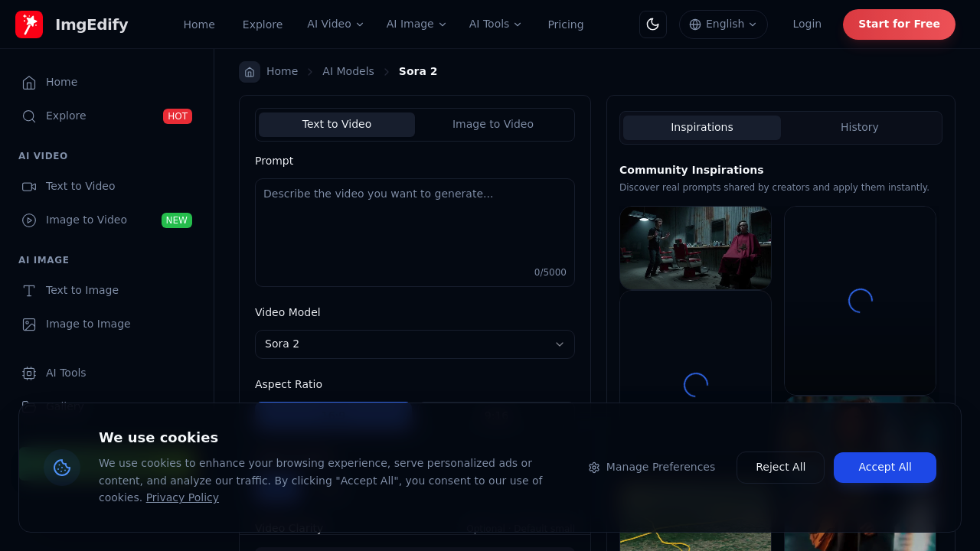Viewport: 980px width, 551px height.
Task: Open Explore in top navigation
Action: tap(263, 24)
